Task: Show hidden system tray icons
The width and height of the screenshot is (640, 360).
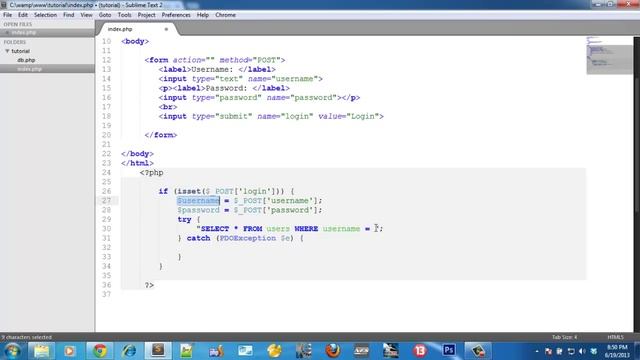Action: (x=537, y=351)
